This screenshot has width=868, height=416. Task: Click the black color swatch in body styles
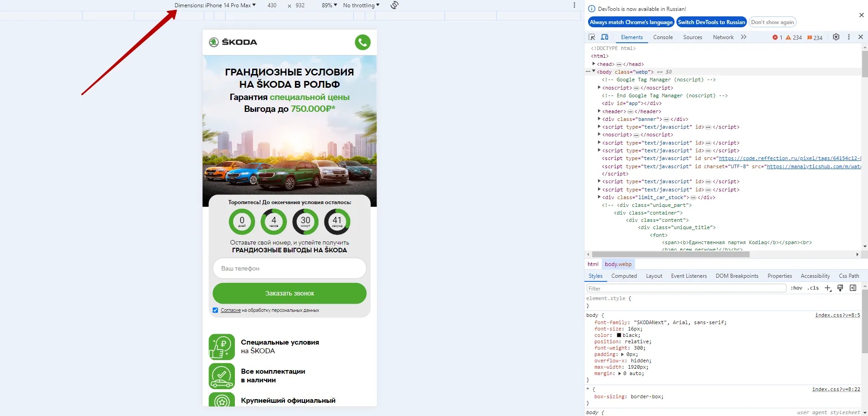pos(619,336)
